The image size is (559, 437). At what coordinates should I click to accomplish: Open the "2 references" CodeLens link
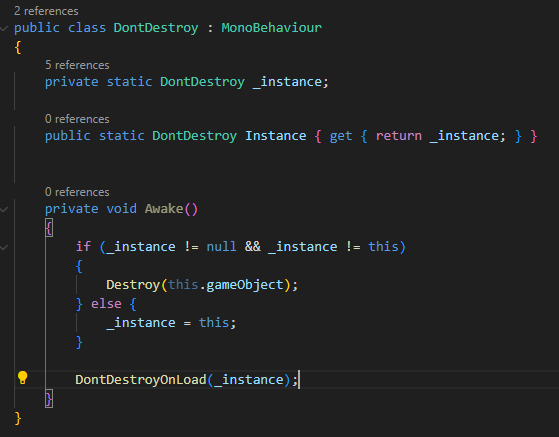point(46,11)
